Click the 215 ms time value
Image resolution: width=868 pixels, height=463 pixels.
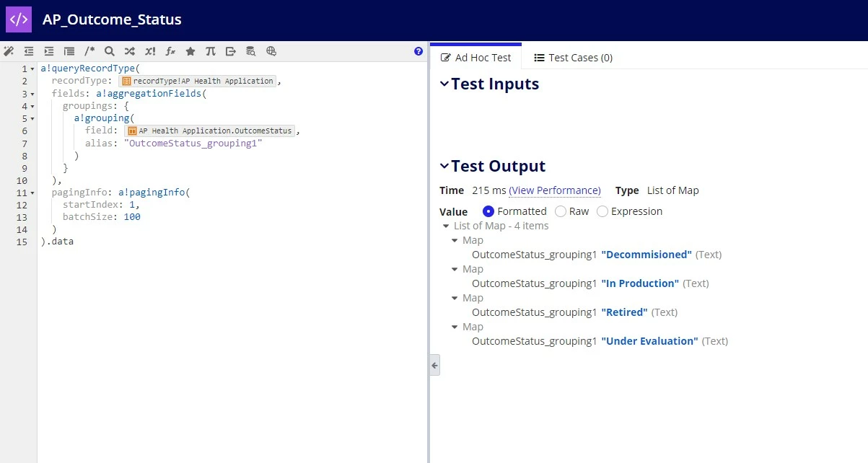pos(488,190)
